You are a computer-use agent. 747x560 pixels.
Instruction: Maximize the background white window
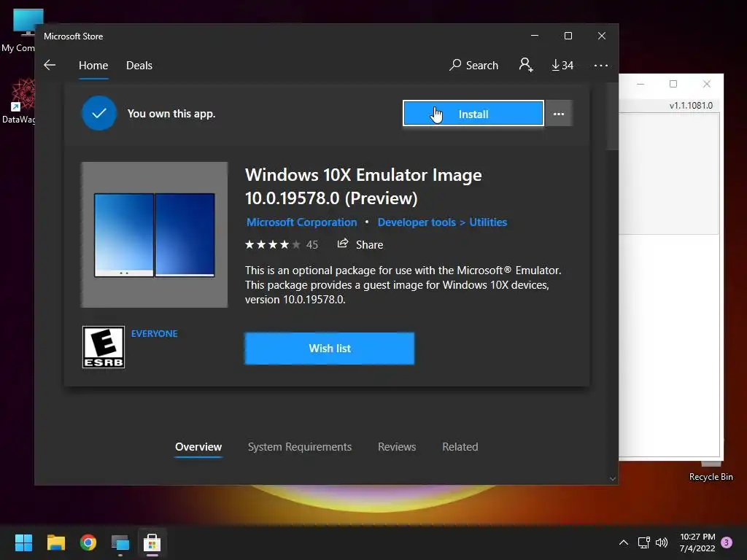pos(673,84)
